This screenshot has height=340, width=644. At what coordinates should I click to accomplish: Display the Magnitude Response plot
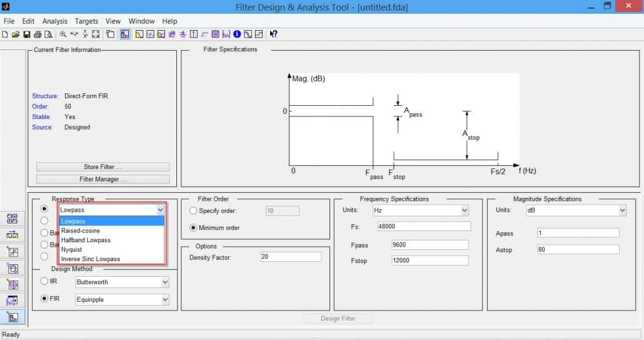click(x=139, y=34)
